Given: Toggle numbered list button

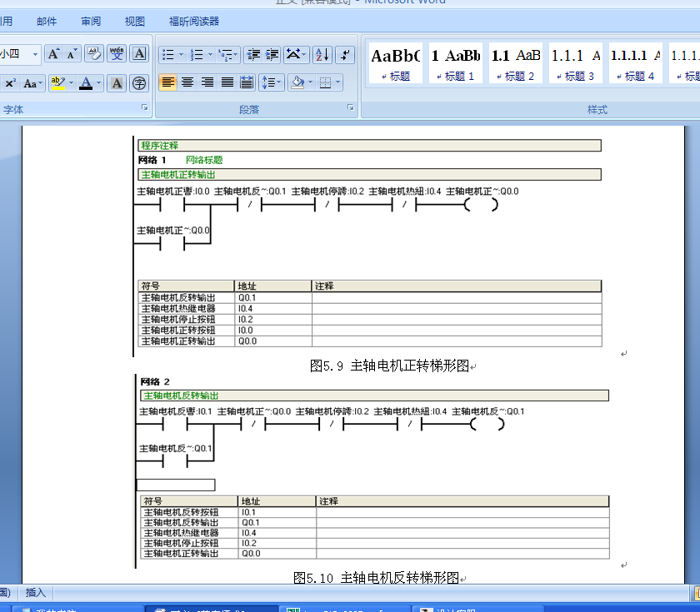Looking at the screenshot, I should [x=197, y=55].
